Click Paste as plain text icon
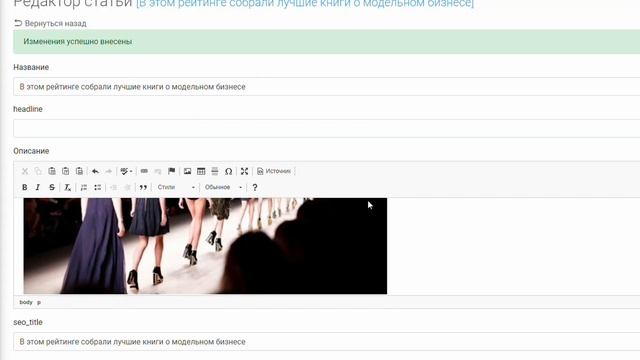The height and width of the screenshot is (360, 640). (66, 171)
